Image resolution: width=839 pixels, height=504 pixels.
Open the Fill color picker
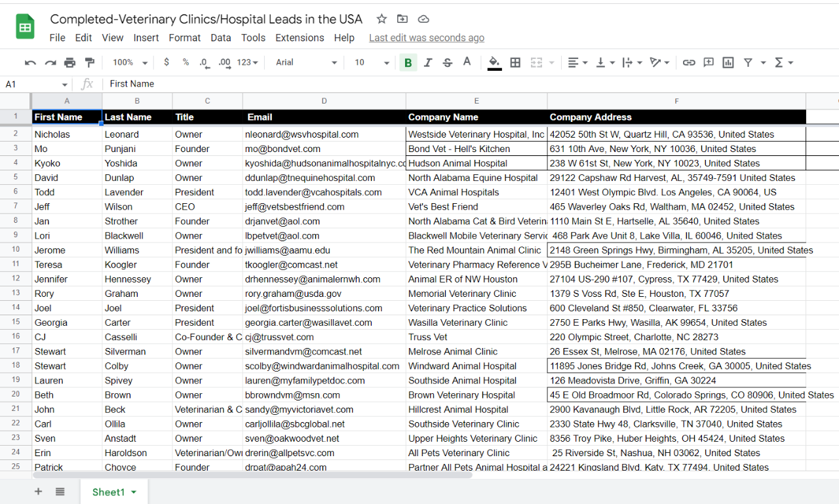click(494, 62)
